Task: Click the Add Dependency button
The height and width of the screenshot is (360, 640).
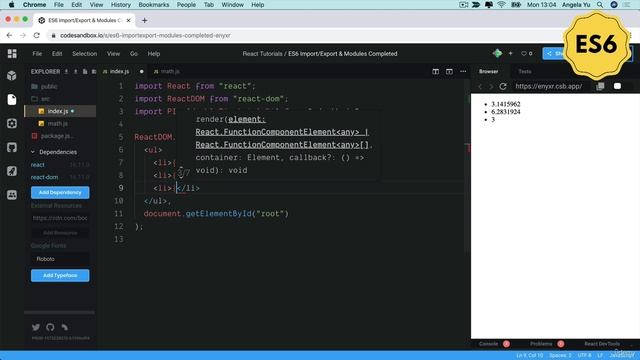Action: [60, 192]
